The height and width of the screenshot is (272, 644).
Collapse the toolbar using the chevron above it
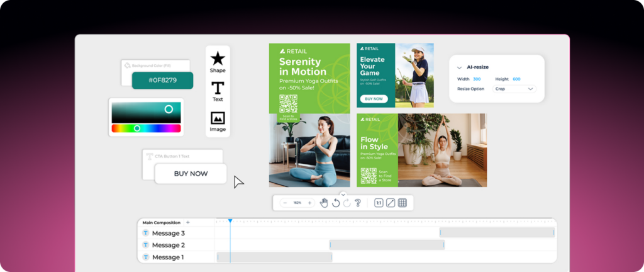[343, 194]
